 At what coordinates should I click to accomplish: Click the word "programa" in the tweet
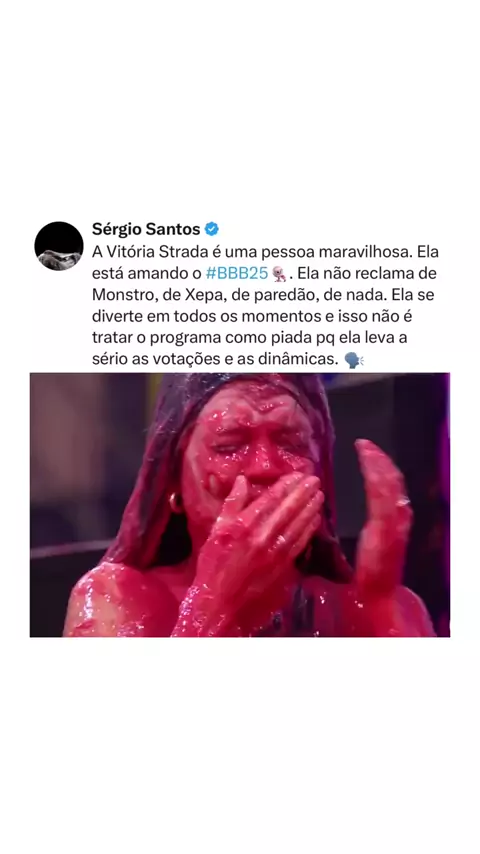coord(183,338)
